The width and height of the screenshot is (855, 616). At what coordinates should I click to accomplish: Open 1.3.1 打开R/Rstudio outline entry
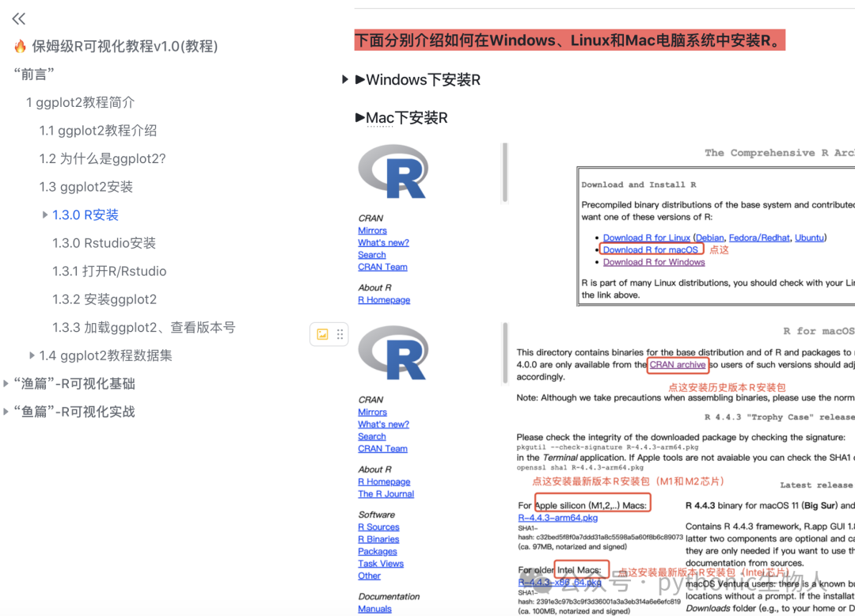pos(109,271)
